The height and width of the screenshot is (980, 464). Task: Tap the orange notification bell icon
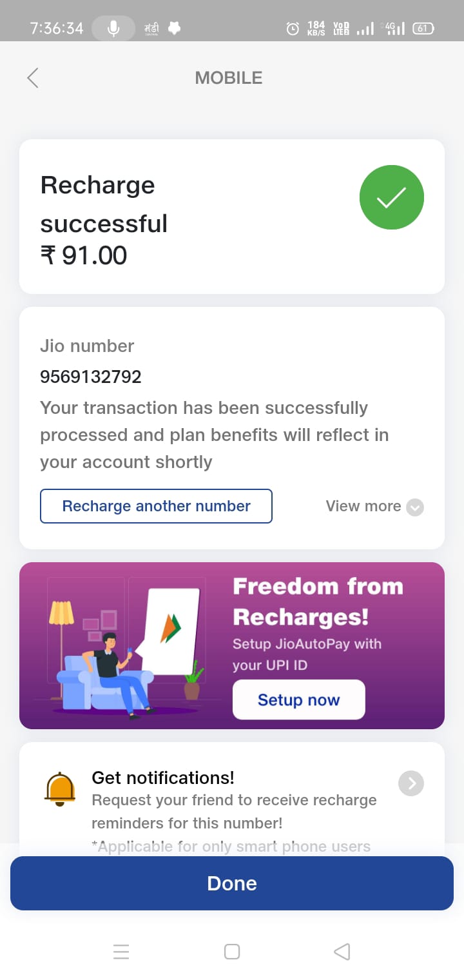click(60, 788)
